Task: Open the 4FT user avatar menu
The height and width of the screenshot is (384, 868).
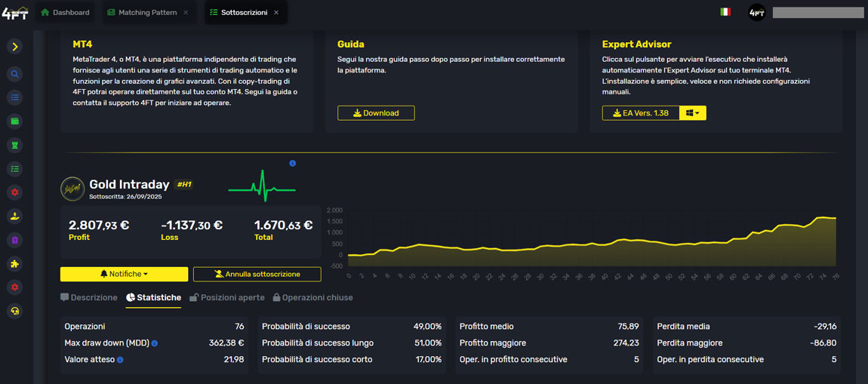Action: click(757, 12)
